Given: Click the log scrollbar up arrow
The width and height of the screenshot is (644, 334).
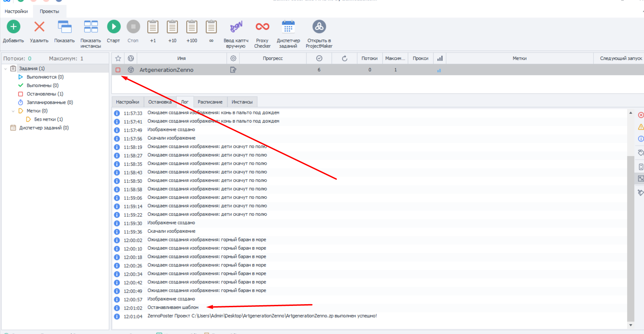Looking at the screenshot, I should [x=630, y=113].
